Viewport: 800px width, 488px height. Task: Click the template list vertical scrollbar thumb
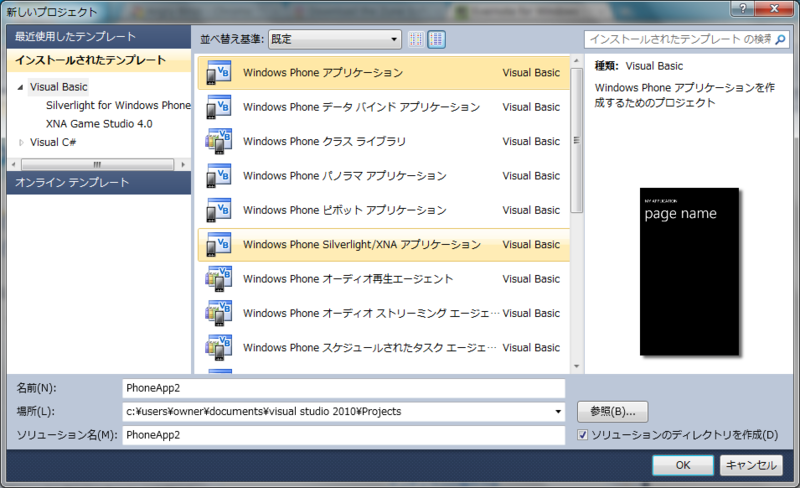[577, 140]
